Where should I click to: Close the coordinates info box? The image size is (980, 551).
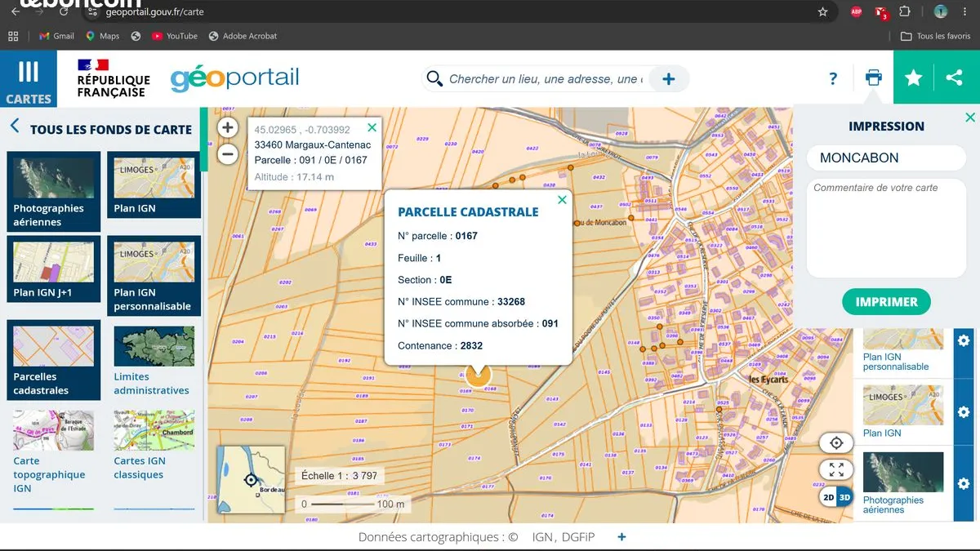click(372, 127)
